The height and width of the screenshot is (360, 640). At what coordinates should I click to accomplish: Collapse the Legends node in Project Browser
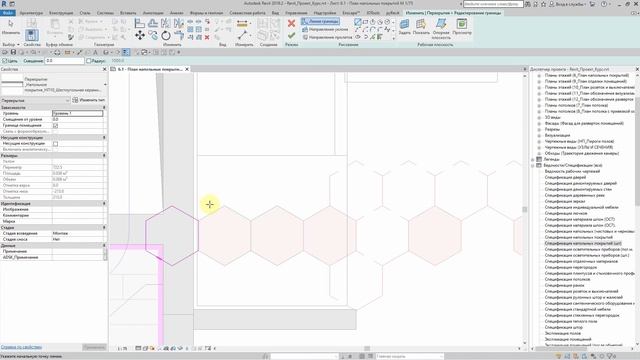(x=533, y=160)
